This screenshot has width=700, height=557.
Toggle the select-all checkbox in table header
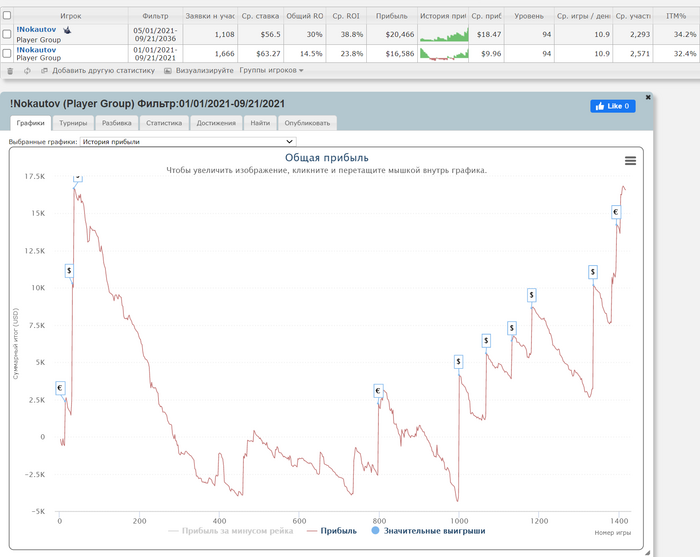coord(7,15)
